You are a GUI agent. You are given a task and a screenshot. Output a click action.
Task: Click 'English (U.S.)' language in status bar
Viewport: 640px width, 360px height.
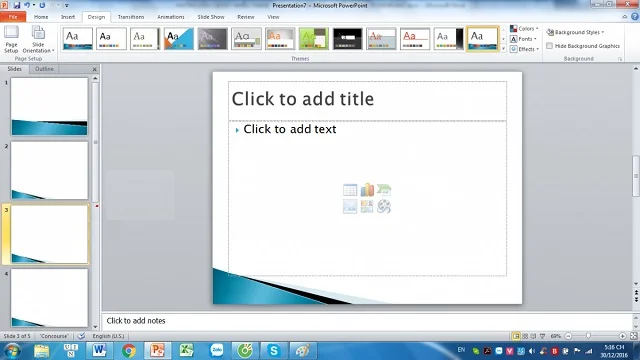pos(108,336)
